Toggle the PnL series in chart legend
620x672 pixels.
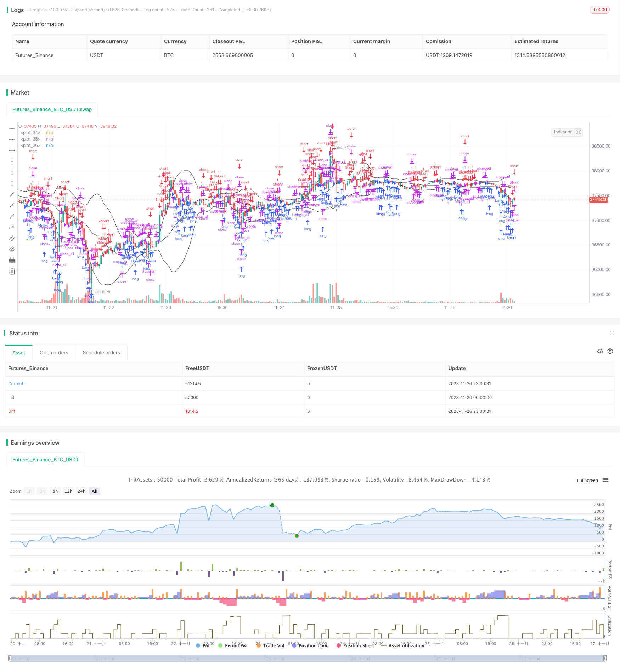pyautogui.click(x=203, y=645)
